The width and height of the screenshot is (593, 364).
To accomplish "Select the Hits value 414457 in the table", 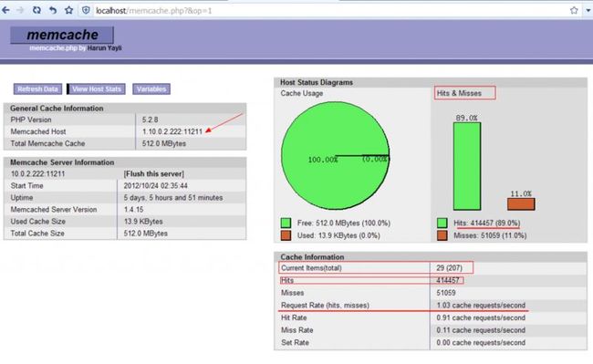I will coord(448,280).
